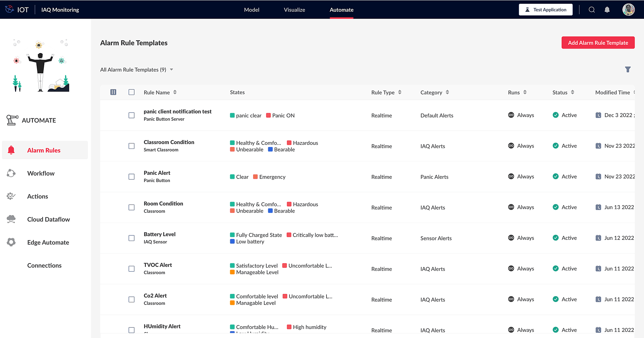Click the Edge Automate gear icon

point(11,242)
